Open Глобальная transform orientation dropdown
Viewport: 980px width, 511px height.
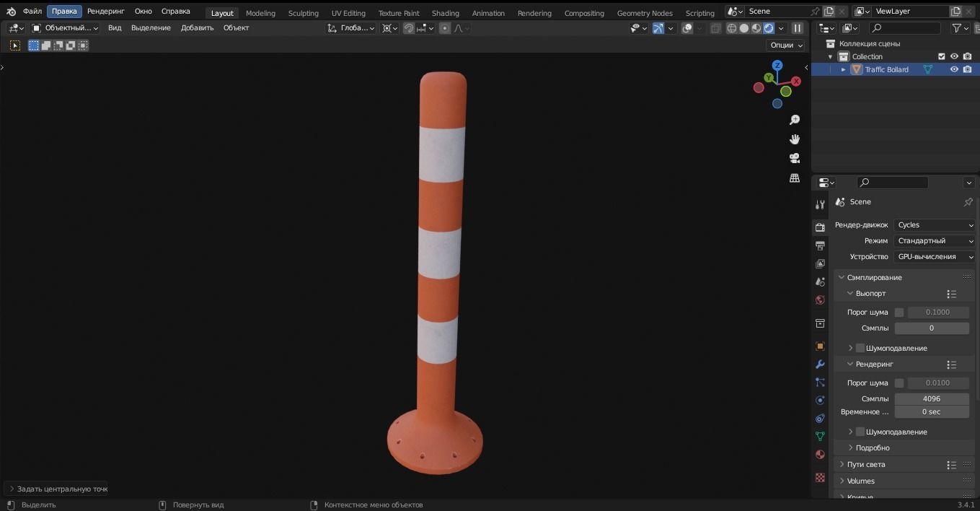[351, 28]
